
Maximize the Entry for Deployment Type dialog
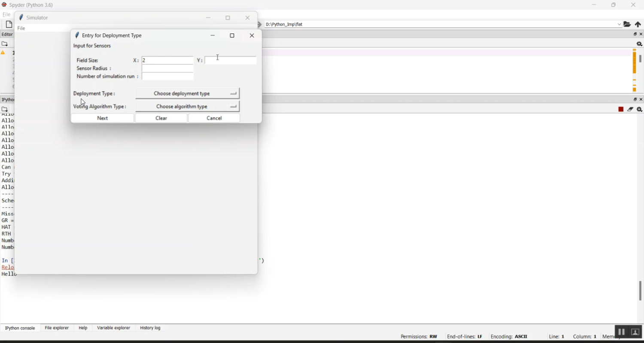tap(232, 36)
